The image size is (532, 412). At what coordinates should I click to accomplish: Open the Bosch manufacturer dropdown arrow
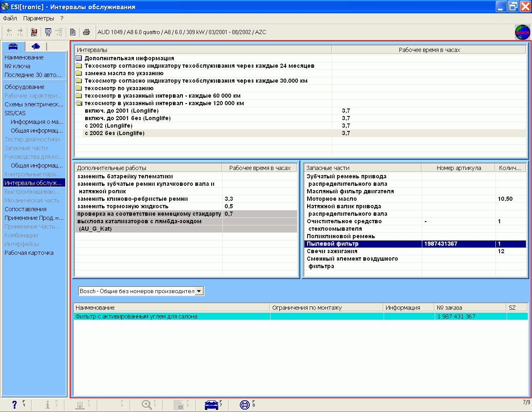click(199, 291)
